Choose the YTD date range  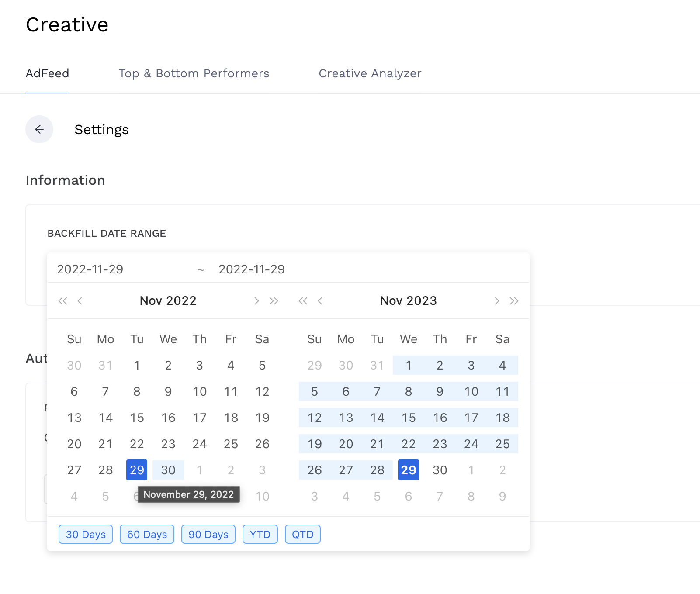(x=260, y=534)
